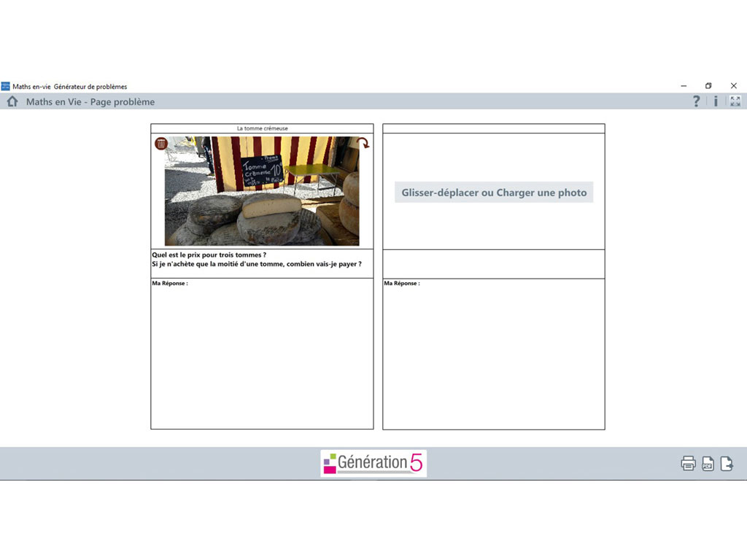Screen dimensions: 747x560
Task: Print the problem page
Action: 688,464
